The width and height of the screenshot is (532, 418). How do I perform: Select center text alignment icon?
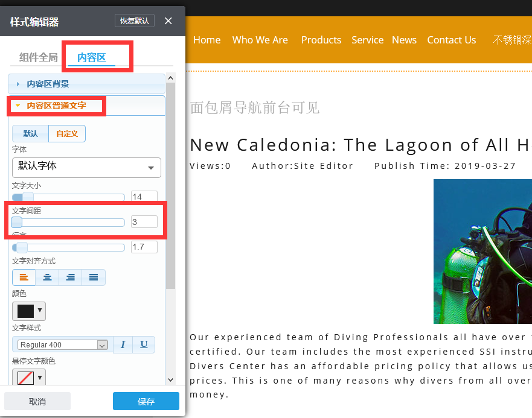[x=47, y=277]
